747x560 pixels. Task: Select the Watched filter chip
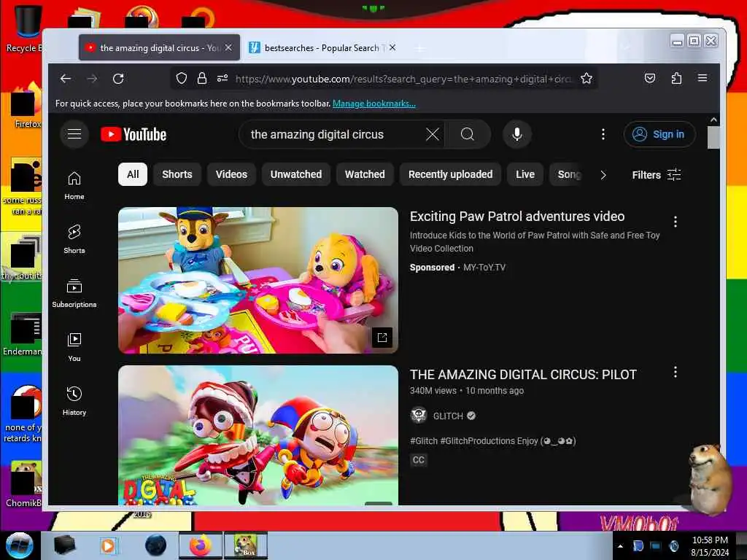tap(365, 174)
